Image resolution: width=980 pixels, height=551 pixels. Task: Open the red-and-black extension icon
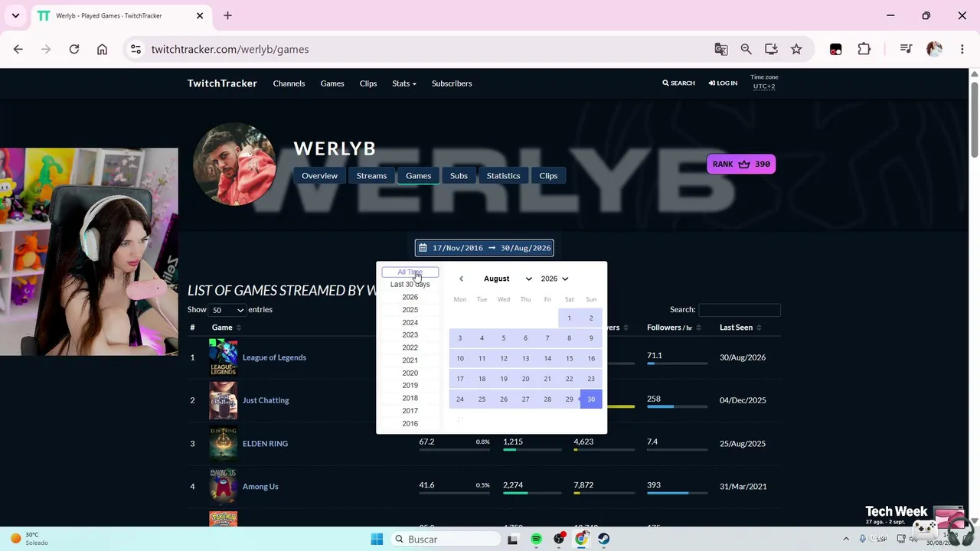[835, 49]
